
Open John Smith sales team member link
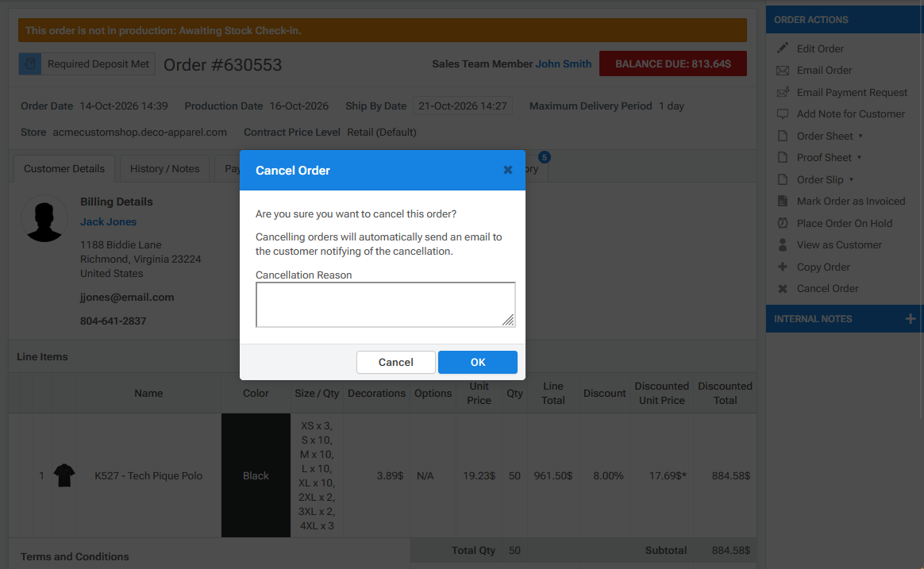tap(563, 63)
